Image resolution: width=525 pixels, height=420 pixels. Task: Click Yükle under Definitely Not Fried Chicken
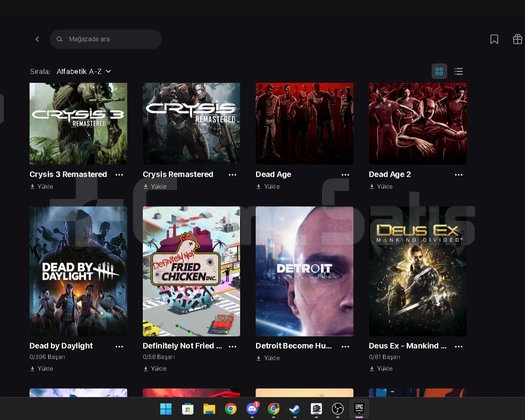[x=155, y=369]
